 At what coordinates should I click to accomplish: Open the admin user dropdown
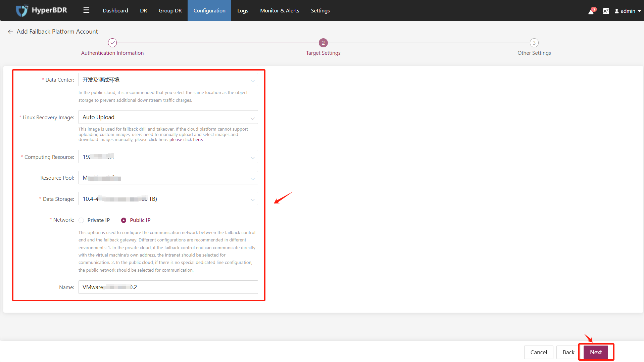(628, 11)
